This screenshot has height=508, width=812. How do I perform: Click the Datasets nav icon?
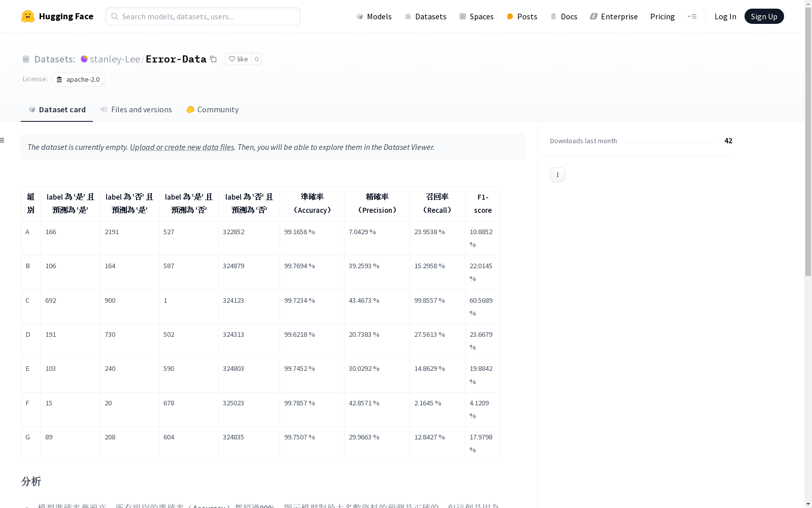click(x=408, y=16)
